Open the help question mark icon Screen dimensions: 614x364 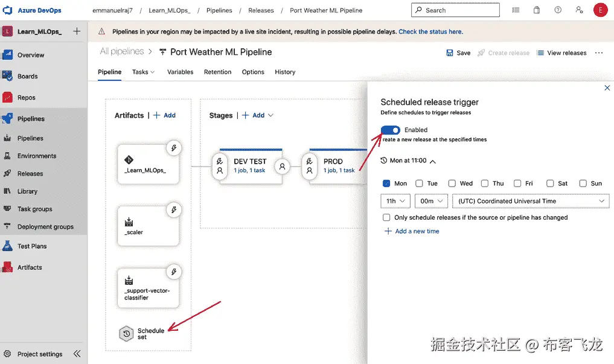pyautogui.click(x=558, y=10)
